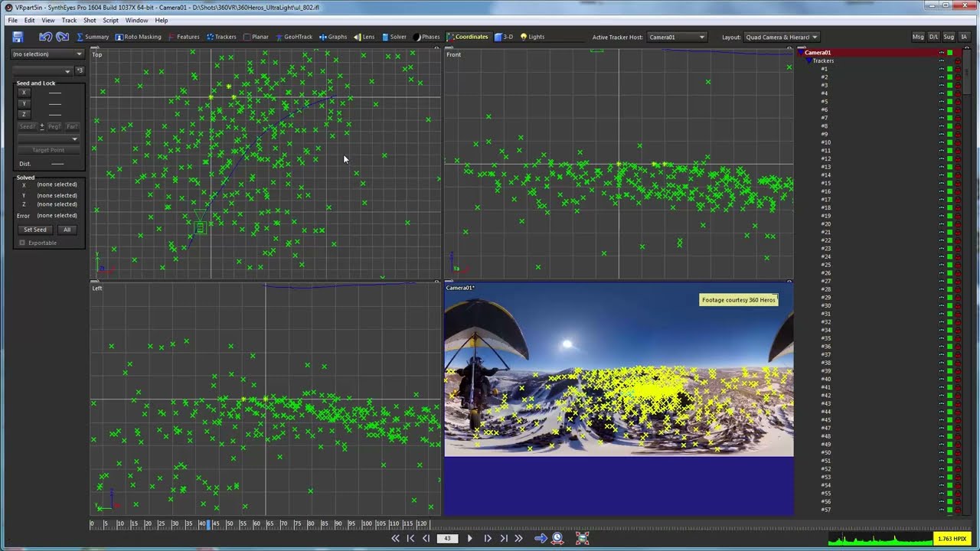Click the red-arrows fit view icon
Image resolution: width=980 pixels, height=551 pixels.
[582, 539]
